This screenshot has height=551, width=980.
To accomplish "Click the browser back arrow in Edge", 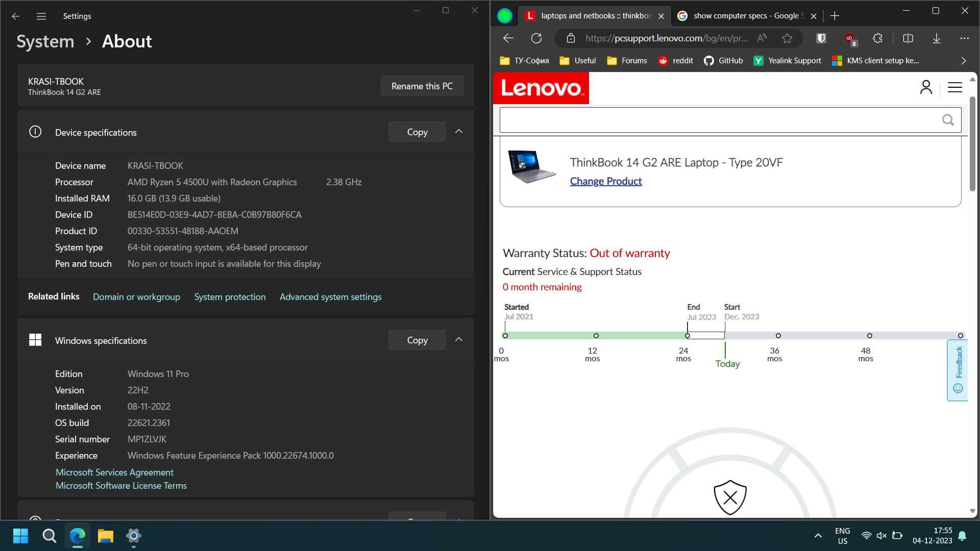I will pos(508,38).
